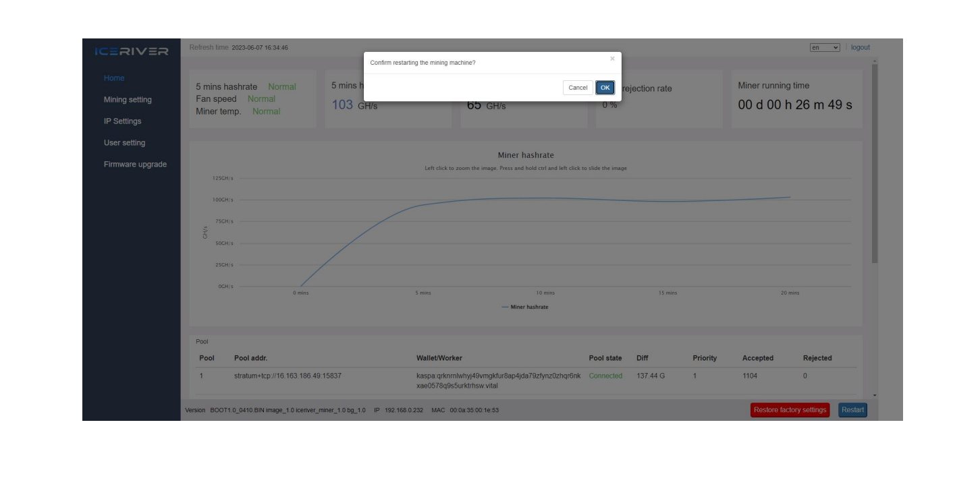Click the page vertical scrollbar
This screenshot has width=980, height=493.
pyautogui.click(x=875, y=162)
